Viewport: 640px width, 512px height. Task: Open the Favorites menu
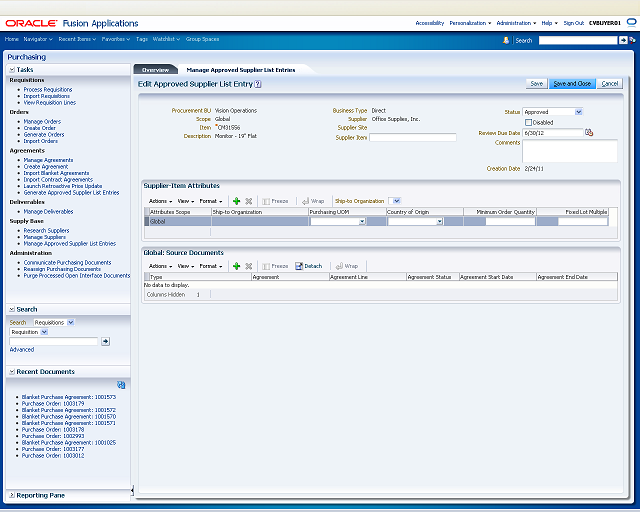(116, 39)
